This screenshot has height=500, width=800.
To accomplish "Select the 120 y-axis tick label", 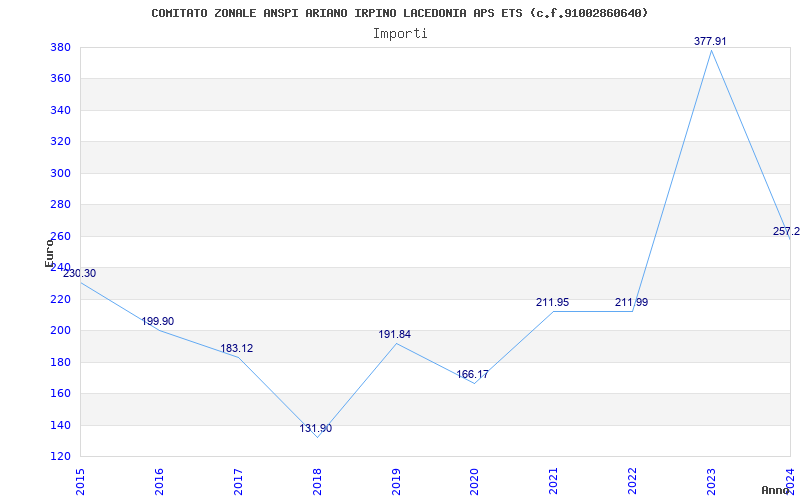I will pyautogui.click(x=60, y=457).
